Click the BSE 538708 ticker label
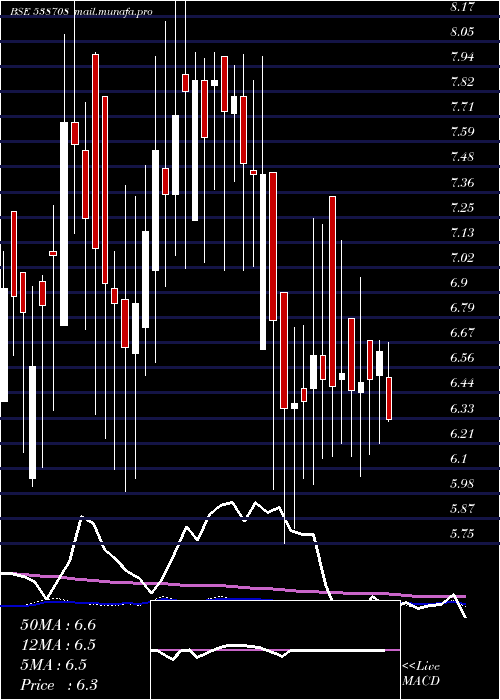 [x=40, y=12]
